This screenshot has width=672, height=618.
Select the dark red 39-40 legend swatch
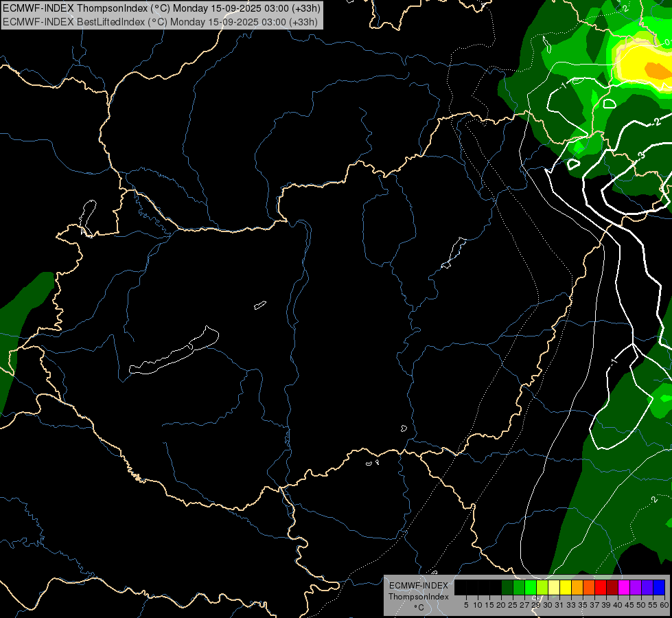612,587
